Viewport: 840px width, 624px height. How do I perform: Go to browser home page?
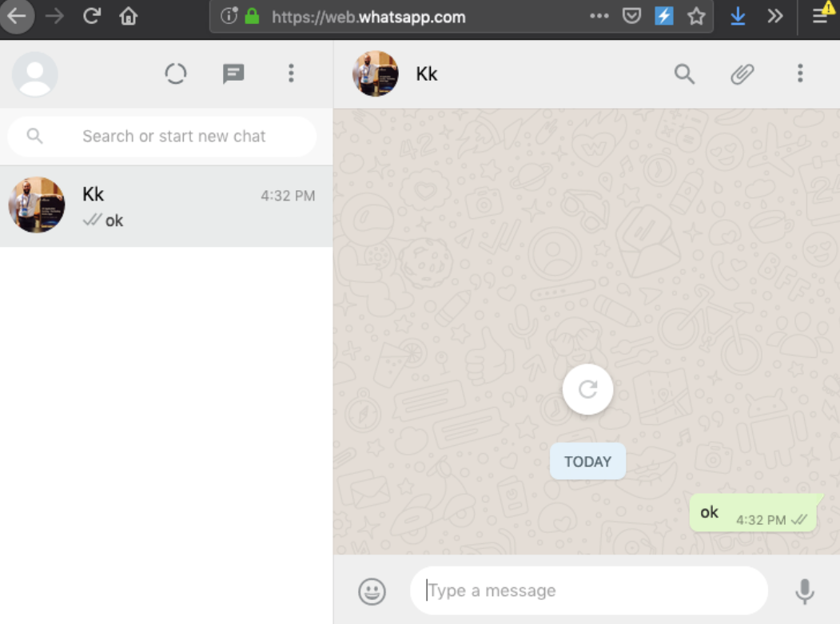[x=129, y=16]
